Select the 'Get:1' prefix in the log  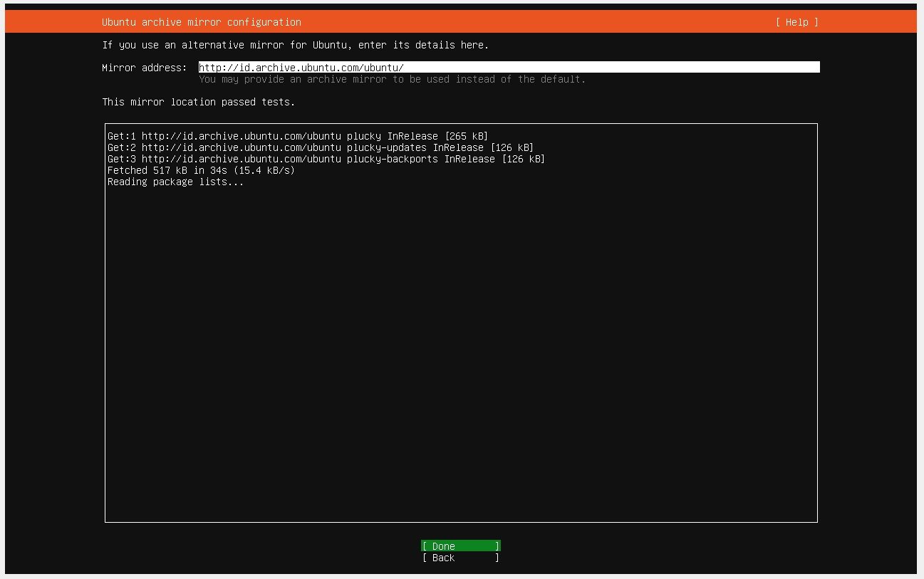coord(122,136)
